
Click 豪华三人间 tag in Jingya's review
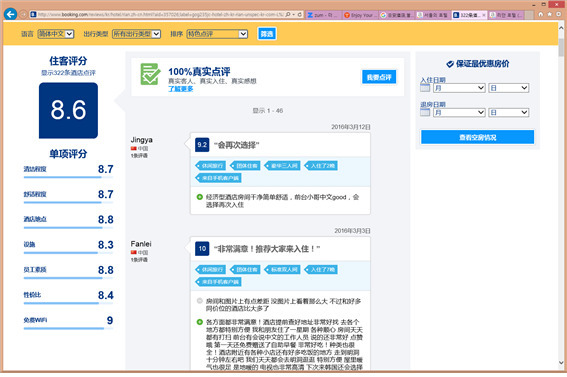coord(282,166)
